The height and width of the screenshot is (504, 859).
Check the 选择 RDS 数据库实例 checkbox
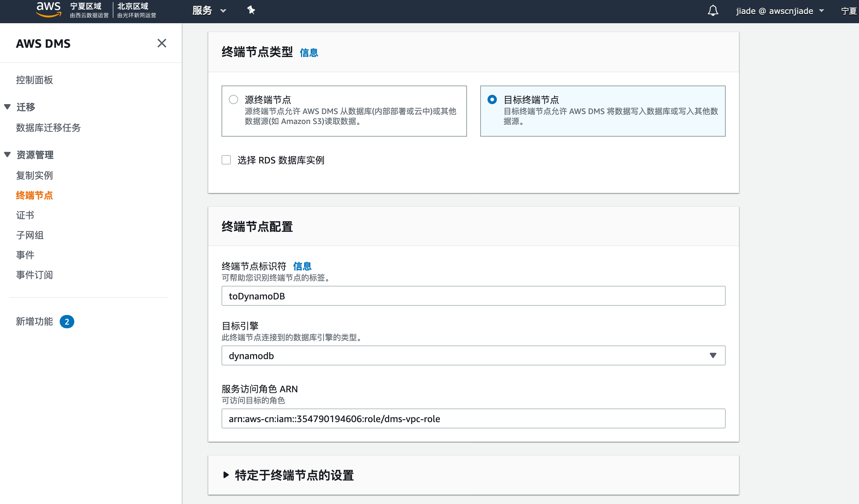pos(226,160)
